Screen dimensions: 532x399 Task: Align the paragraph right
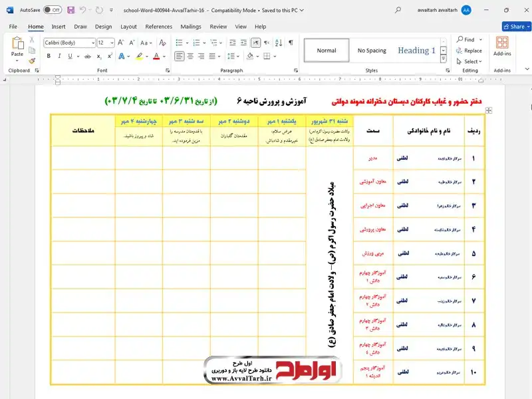[x=201, y=57]
